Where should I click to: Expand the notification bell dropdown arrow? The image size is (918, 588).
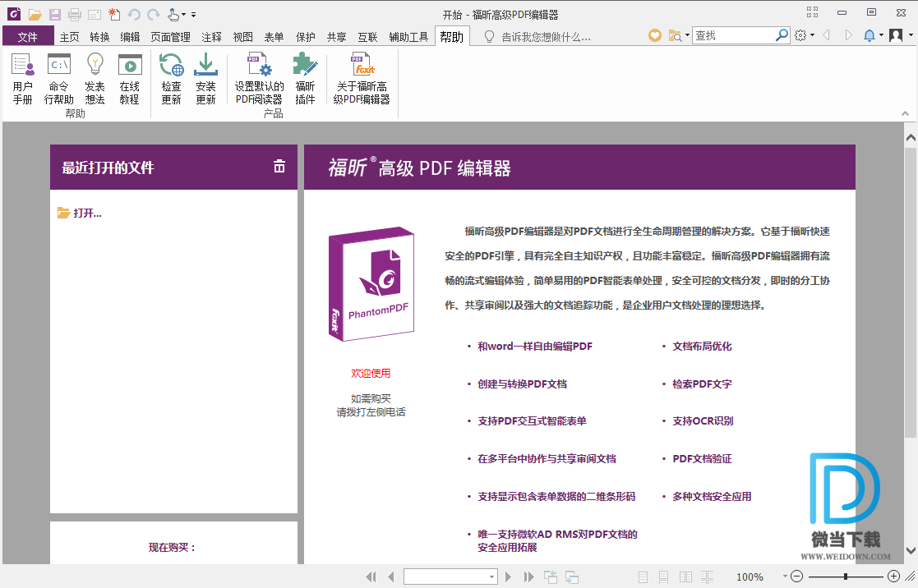point(881,35)
